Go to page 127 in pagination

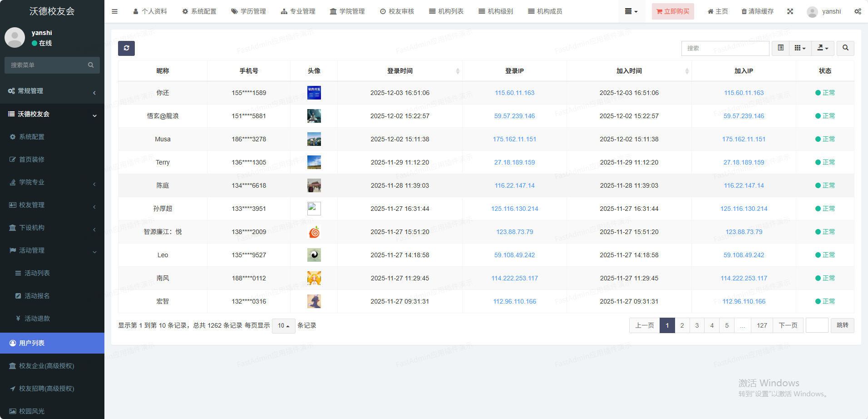(762, 325)
